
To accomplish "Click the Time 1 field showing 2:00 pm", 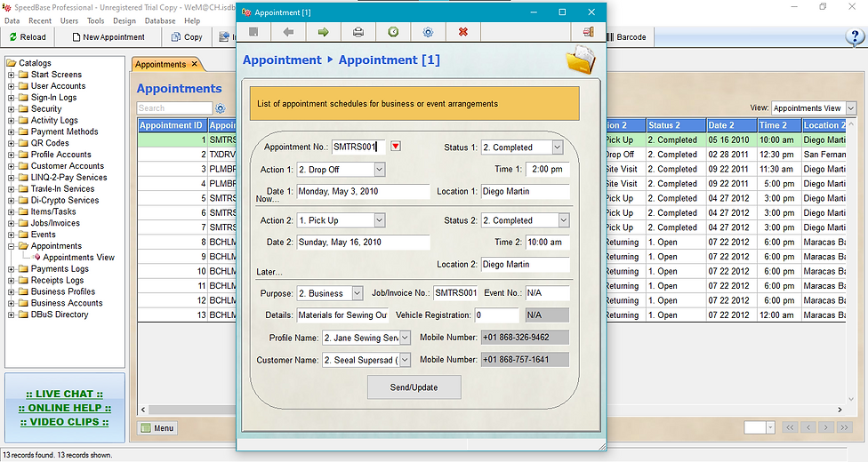I will [547, 170].
